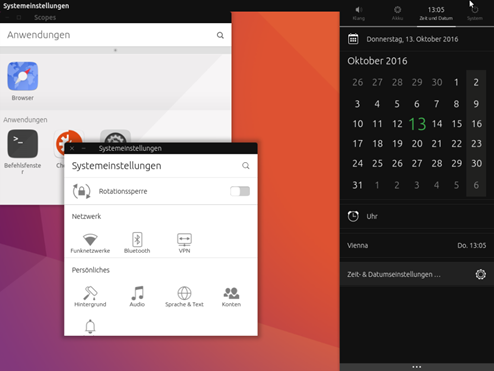Open the Klang indicator tab
Screen dimensions: 494x371
click(359, 13)
